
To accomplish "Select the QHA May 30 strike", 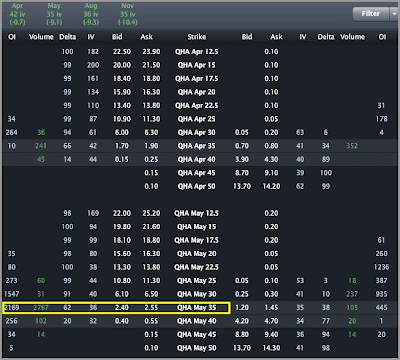I will click(197, 294).
